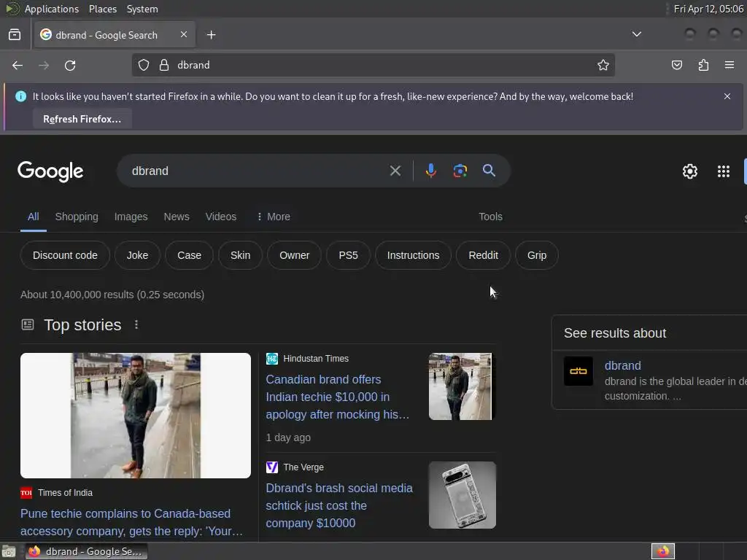Switch to the Videos tab
Viewport: 747px width, 560px height.
pyautogui.click(x=221, y=217)
